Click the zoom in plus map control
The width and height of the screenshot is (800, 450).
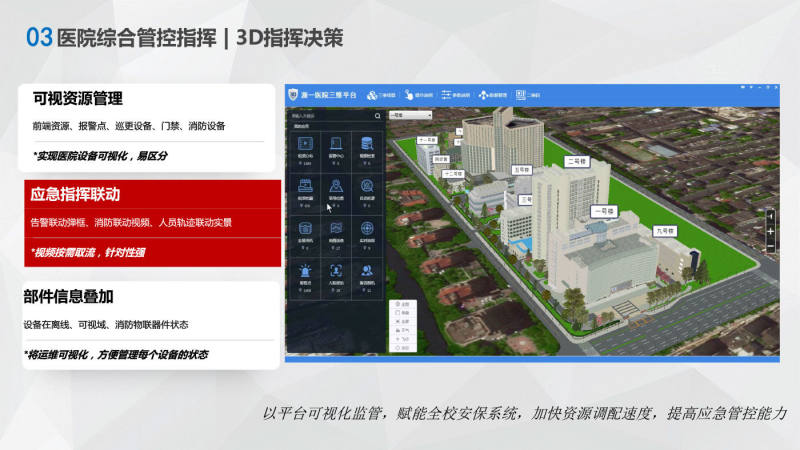coord(770,232)
